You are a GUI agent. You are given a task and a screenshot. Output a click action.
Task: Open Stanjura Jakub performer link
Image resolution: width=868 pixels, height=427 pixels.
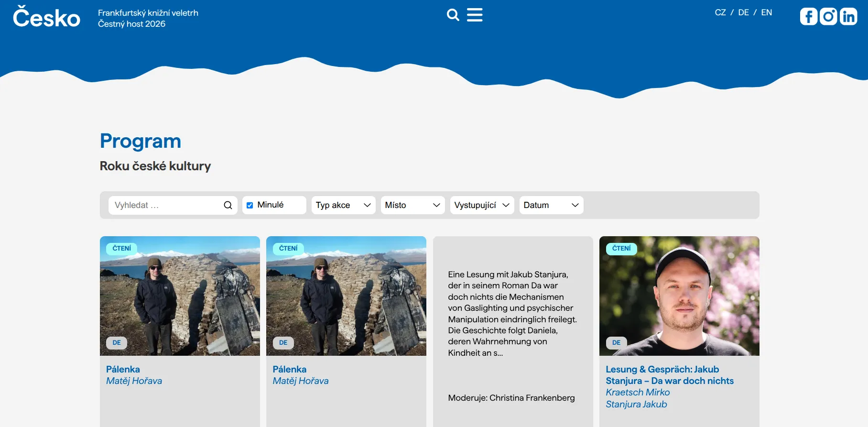[636, 404]
